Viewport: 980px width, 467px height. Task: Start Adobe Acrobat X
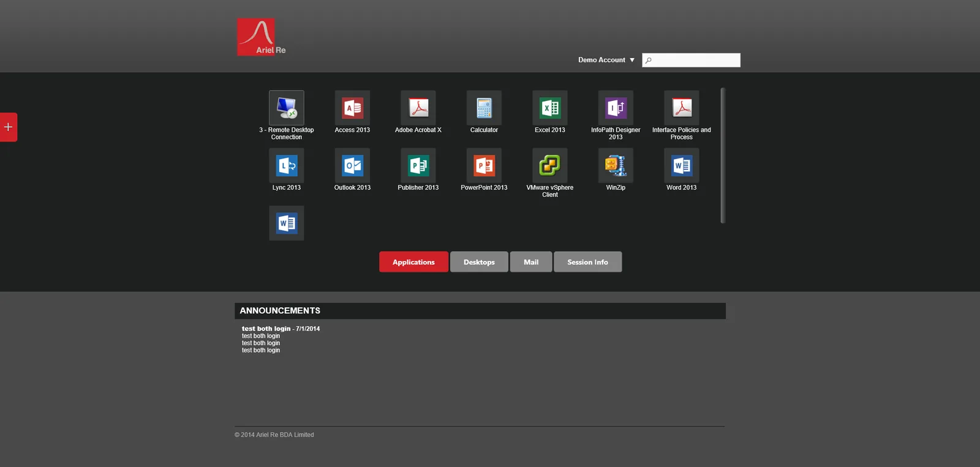point(418,108)
